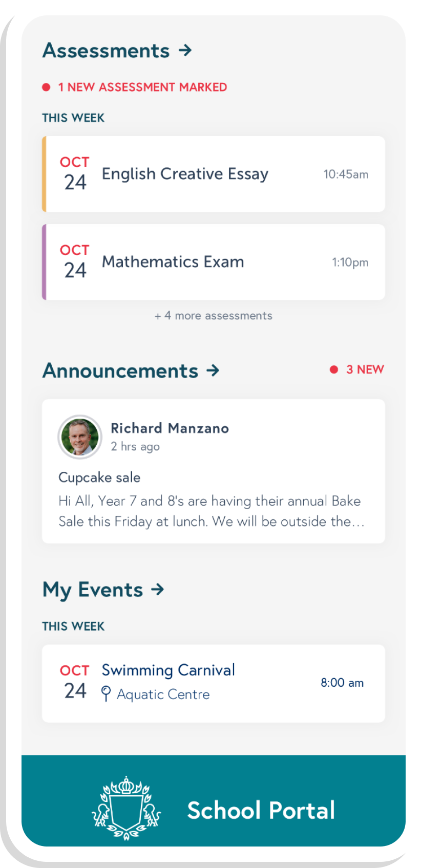The height and width of the screenshot is (868, 421).
Task: Expand the 4 more assessments link
Action: click(213, 316)
